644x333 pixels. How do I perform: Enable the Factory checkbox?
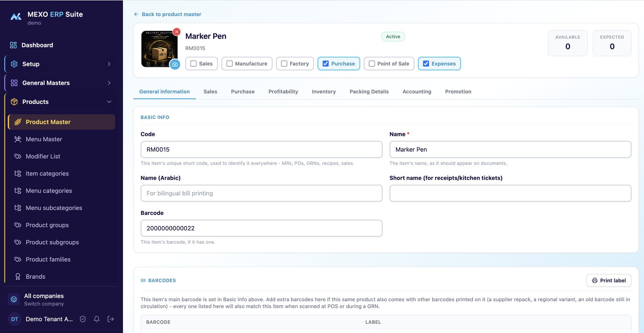[284, 64]
